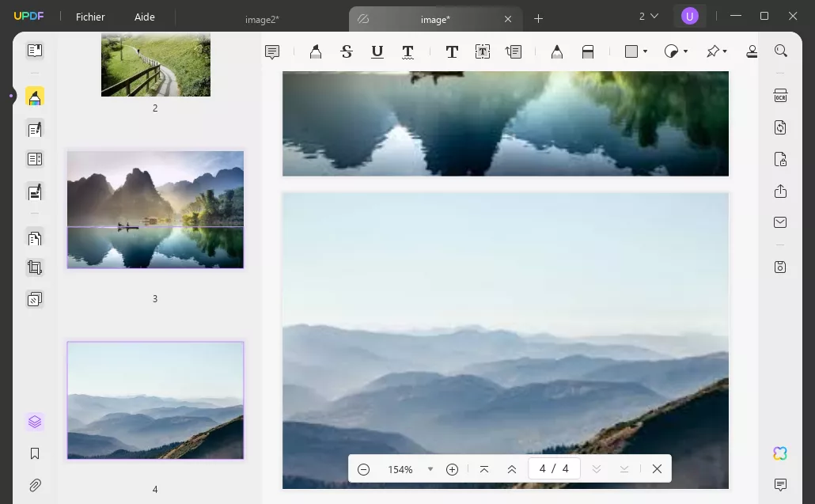
Task: Select the Eraser tool
Action: pos(588,51)
